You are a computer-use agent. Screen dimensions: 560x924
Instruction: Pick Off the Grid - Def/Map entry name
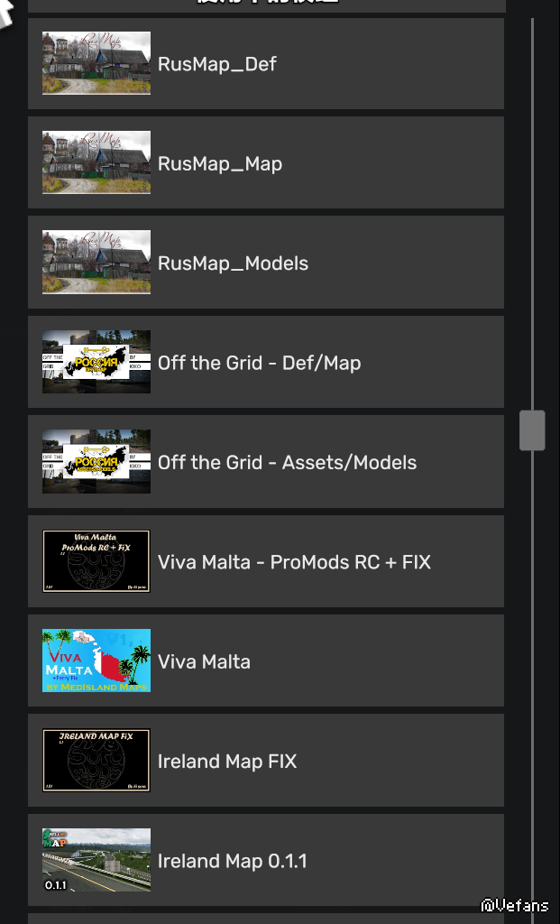(x=259, y=363)
